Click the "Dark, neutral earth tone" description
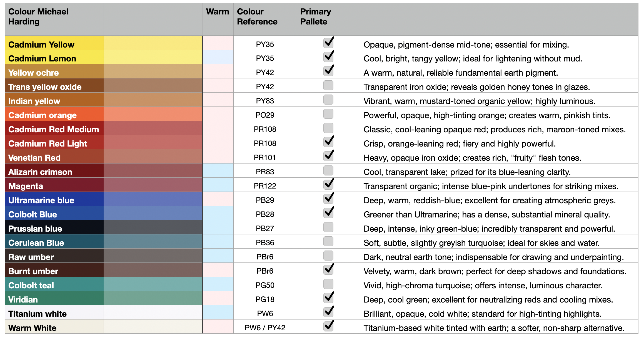644x337 pixels. [499, 256]
